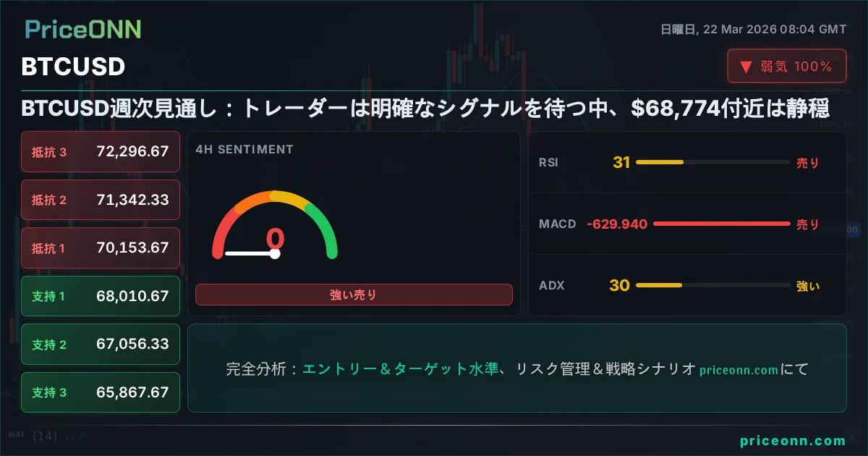
Task: Click the red down-triangle bearish icon
Action: coord(746,67)
